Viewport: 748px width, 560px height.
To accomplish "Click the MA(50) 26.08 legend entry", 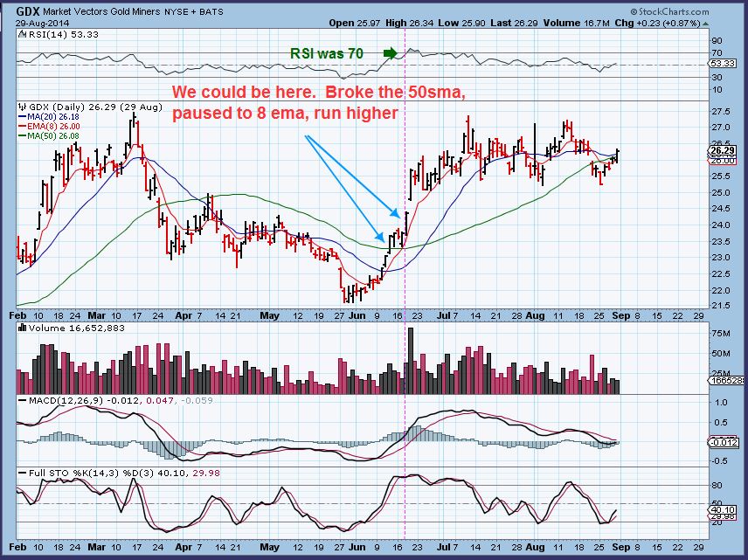I will 53,136.
